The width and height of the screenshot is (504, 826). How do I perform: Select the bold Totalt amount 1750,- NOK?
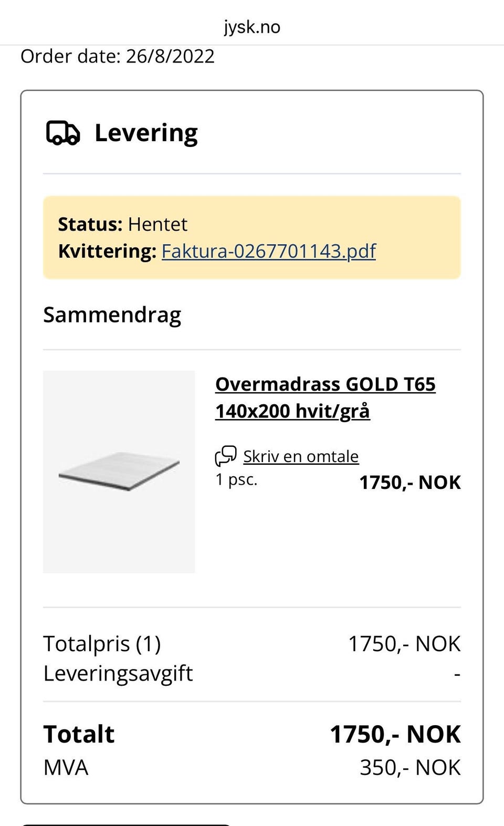[395, 735]
